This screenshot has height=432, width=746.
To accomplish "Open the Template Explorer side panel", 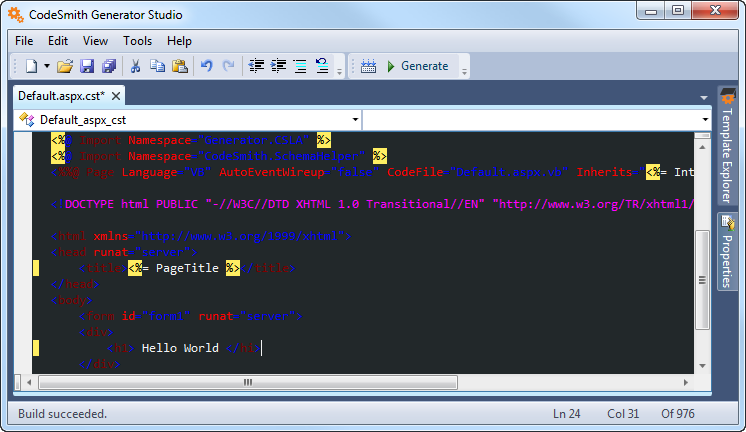I will point(727,146).
